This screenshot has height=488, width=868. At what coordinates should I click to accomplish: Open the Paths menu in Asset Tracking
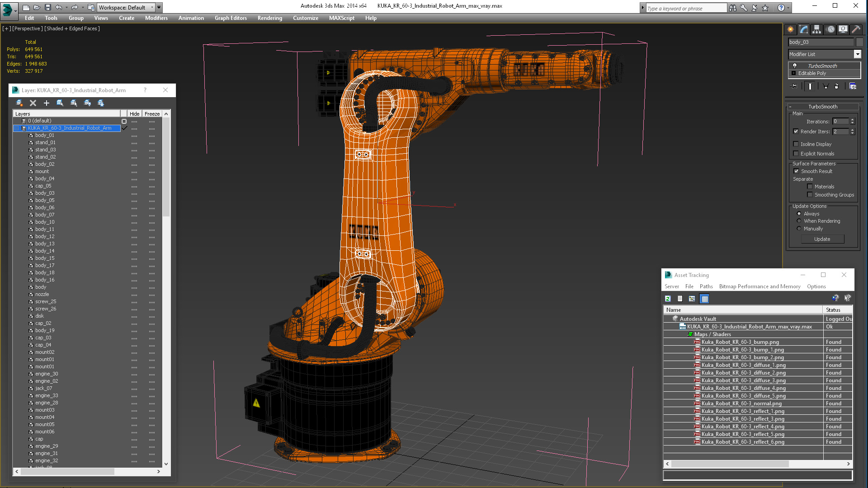[x=706, y=286]
